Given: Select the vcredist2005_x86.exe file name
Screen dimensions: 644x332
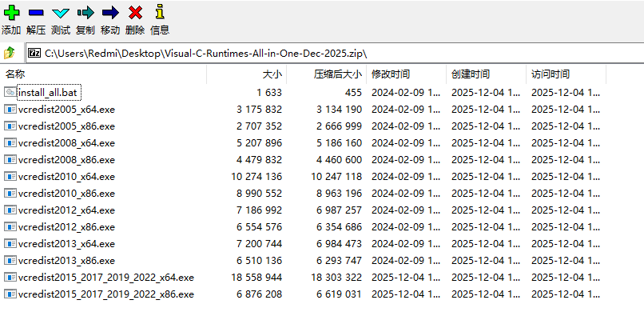Looking at the screenshot, I should 66,126.
